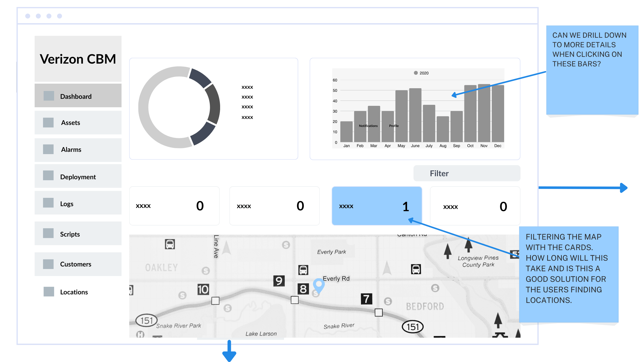Click the bus stop icon near Everly Rd
Screen dimensions: 644x362
(x=303, y=270)
